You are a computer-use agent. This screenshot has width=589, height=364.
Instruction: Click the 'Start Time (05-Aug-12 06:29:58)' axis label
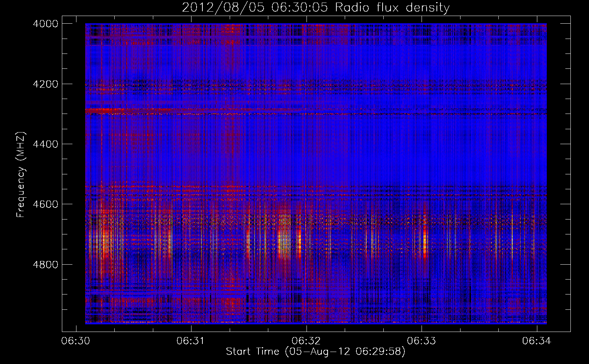click(x=316, y=352)
